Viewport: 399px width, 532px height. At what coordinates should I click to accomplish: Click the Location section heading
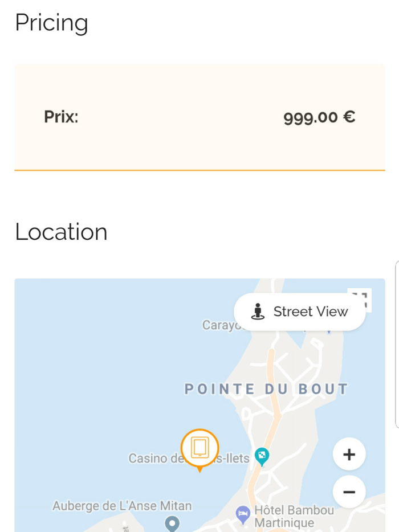(61, 231)
